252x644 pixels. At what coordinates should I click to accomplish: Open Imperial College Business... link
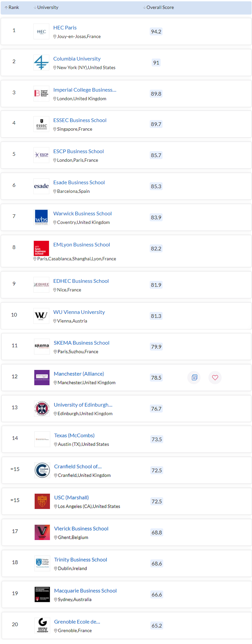(85, 90)
